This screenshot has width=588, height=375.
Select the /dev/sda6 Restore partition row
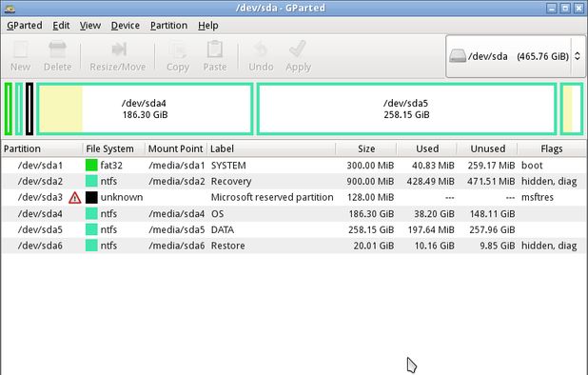(x=294, y=246)
